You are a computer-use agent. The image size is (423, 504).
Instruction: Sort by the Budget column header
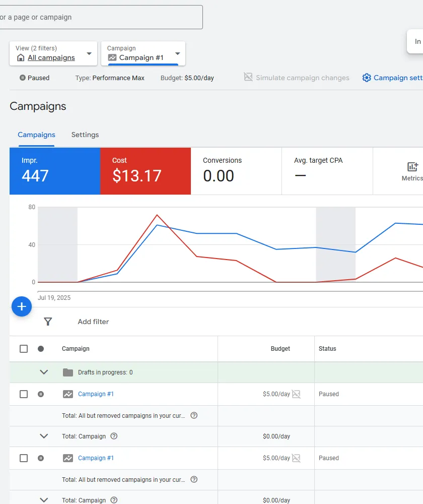point(280,349)
